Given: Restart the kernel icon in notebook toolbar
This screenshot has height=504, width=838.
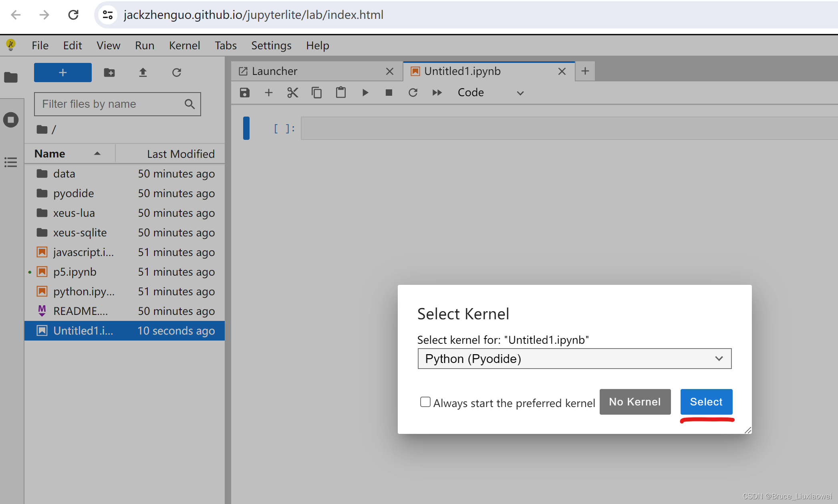Looking at the screenshot, I should (x=413, y=93).
